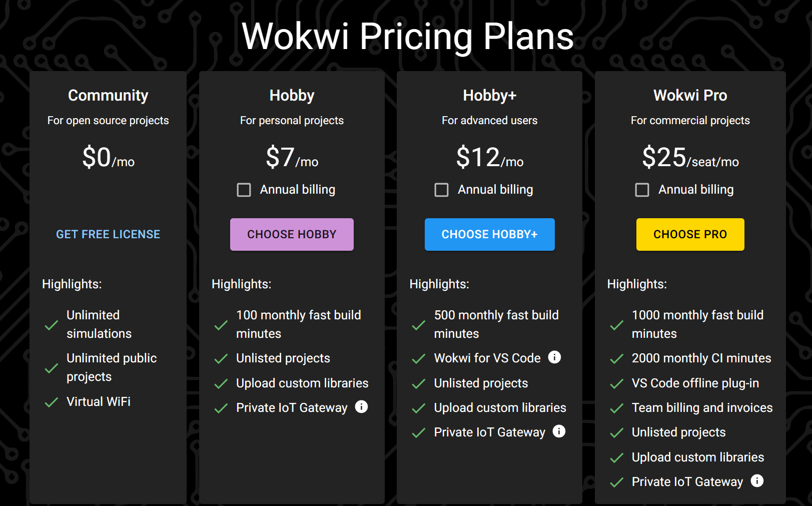Screen dimensions: 812x506
Task: Click checkmark next to Team billing and invoices
Action: pos(617,408)
